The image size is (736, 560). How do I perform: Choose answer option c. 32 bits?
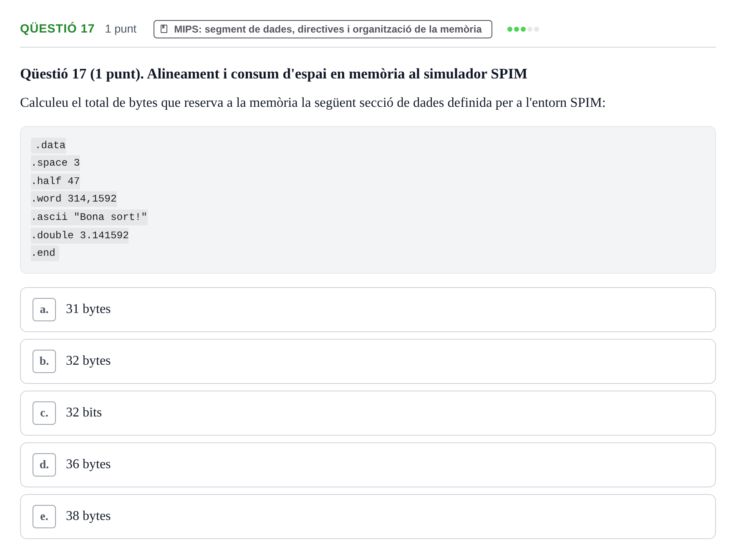368,413
